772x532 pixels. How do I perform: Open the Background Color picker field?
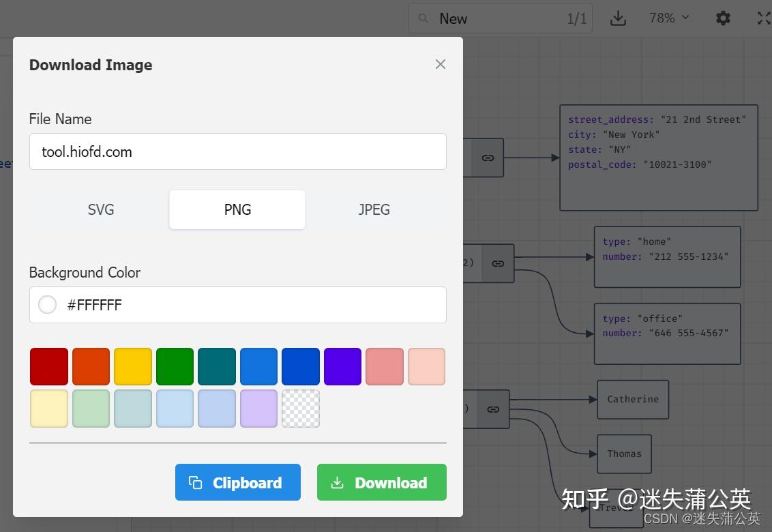click(237, 304)
